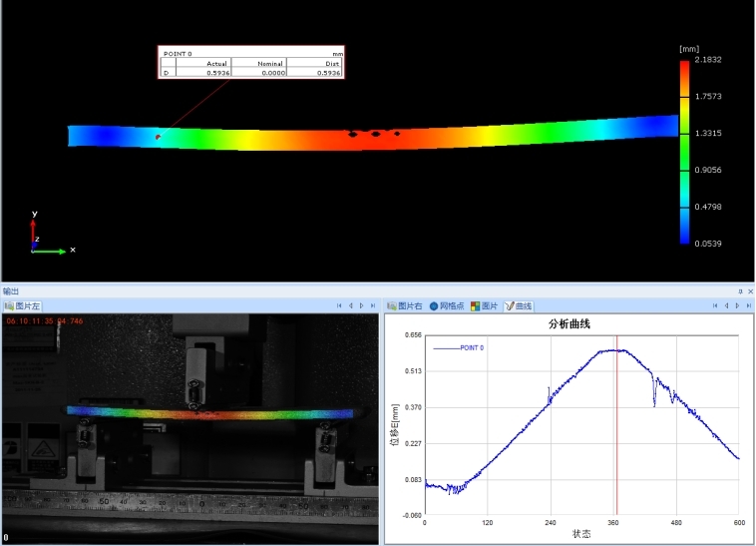
Task: Pin the 输出 output panel
Action: click(740, 291)
